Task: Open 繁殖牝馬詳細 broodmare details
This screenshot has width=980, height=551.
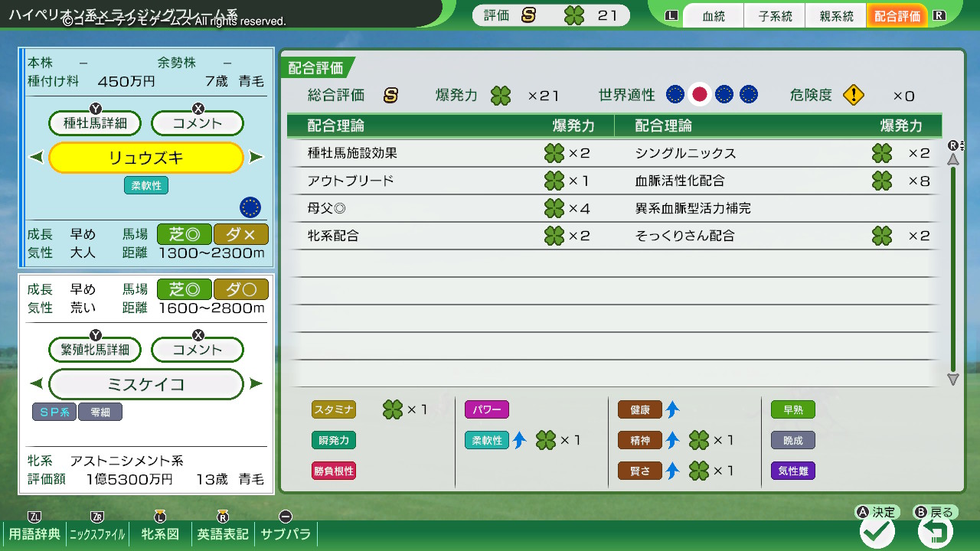Action: click(x=95, y=350)
